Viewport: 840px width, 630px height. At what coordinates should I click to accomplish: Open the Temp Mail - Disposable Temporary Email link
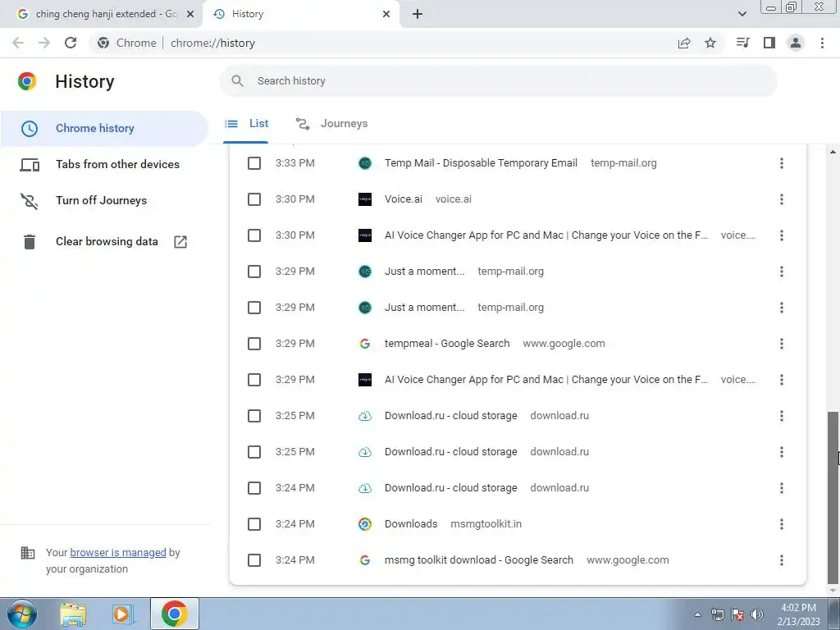pyautogui.click(x=481, y=163)
